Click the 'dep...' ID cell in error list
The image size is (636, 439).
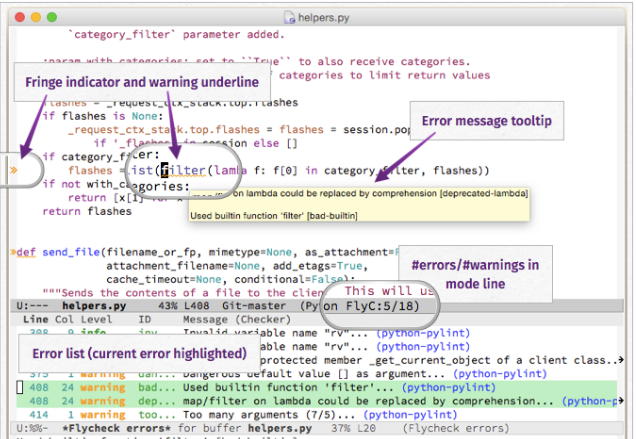[x=157, y=401]
